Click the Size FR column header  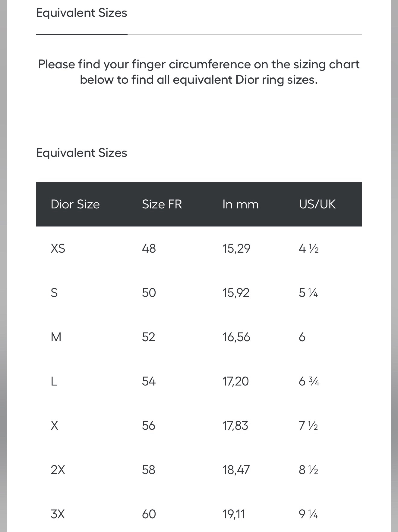[162, 204]
